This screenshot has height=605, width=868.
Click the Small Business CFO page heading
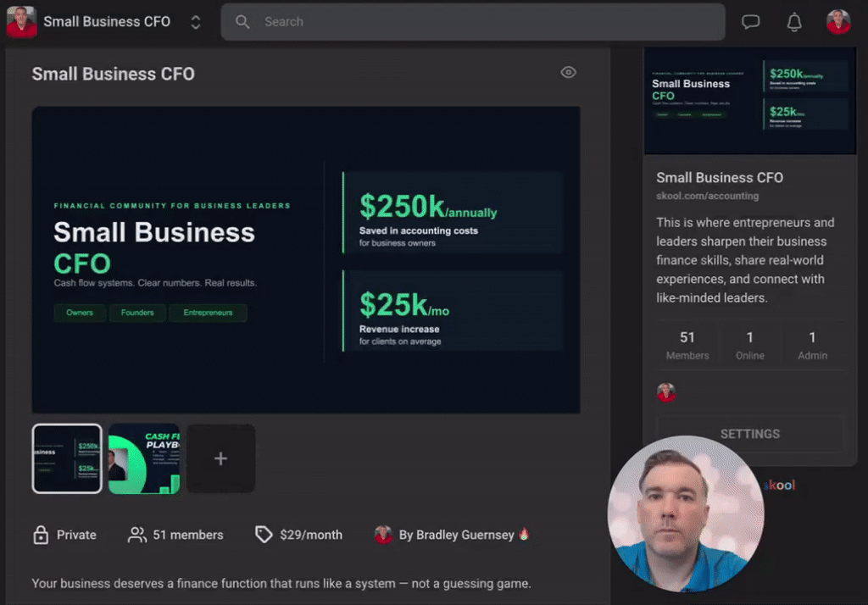(113, 74)
